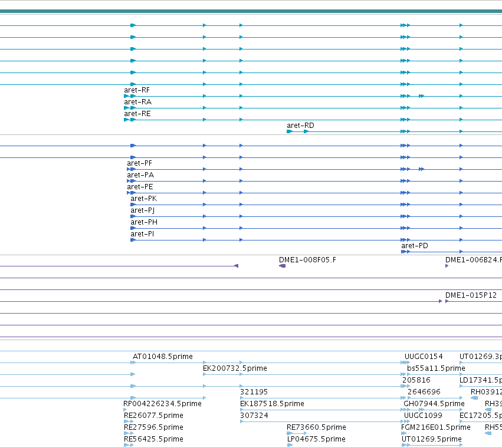Select the aret-RA transcript label

point(137,102)
